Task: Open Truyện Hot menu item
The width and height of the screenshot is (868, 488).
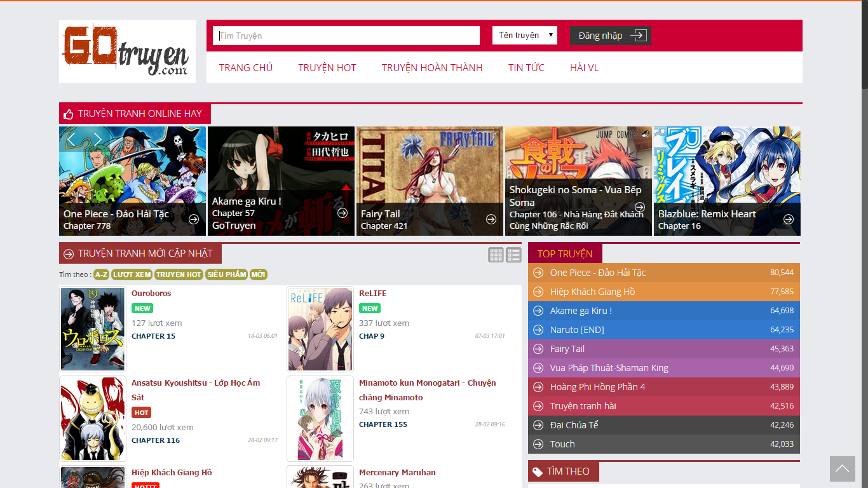Action: click(327, 67)
